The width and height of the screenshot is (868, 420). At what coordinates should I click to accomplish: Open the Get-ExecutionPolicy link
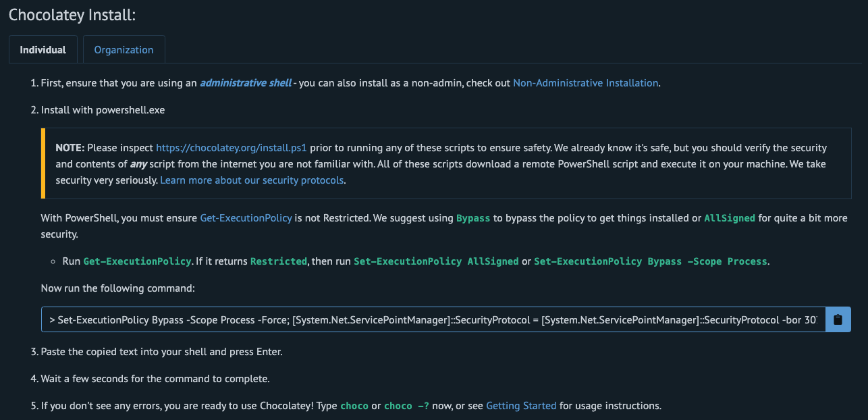(x=246, y=218)
